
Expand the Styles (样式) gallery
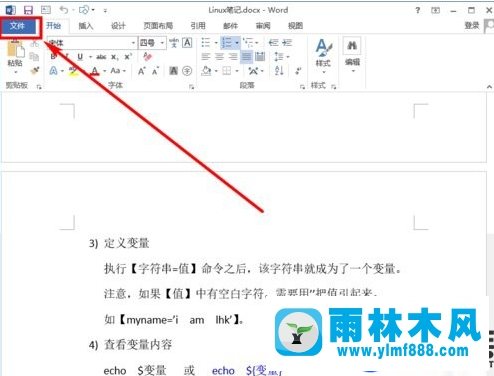point(323,56)
